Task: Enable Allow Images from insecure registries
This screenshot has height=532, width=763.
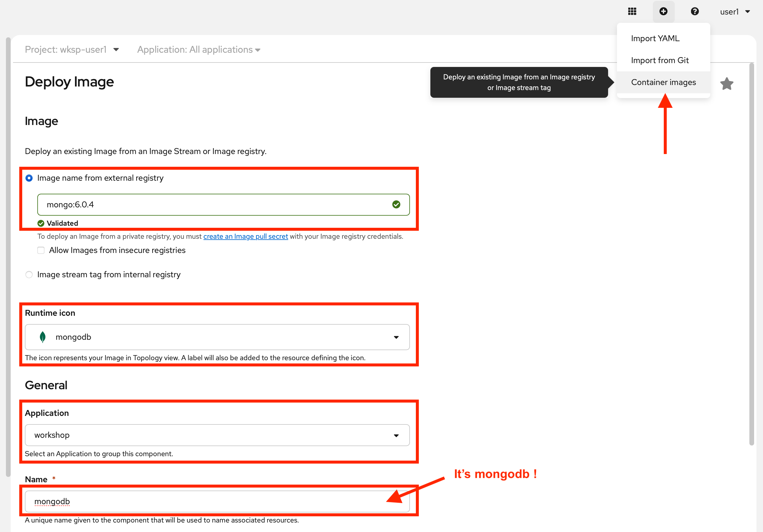Action: [41, 250]
